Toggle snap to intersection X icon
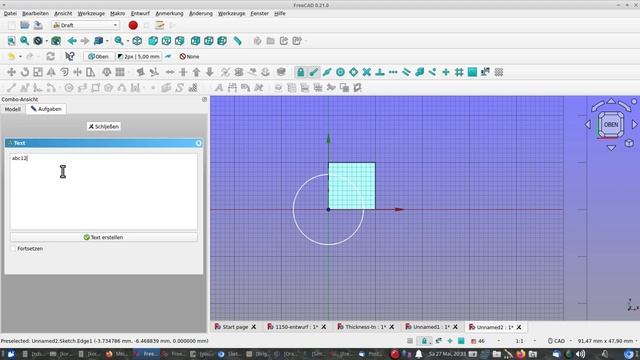The height and width of the screenshot is (360, 640). tap(367, 72)
